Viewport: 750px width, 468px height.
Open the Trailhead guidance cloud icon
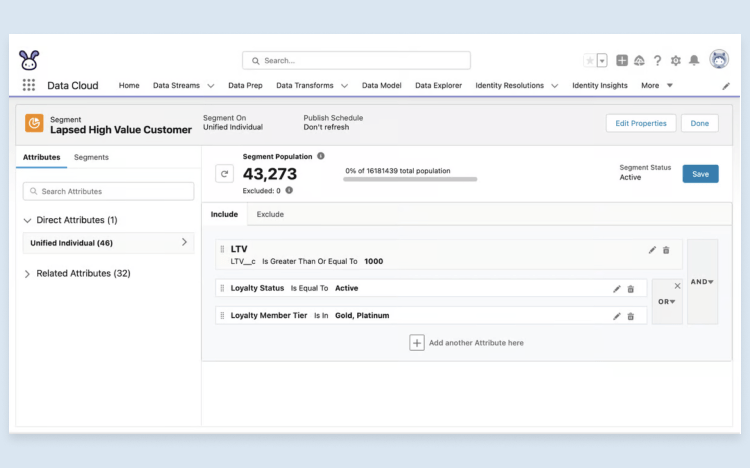pos(640,60)
